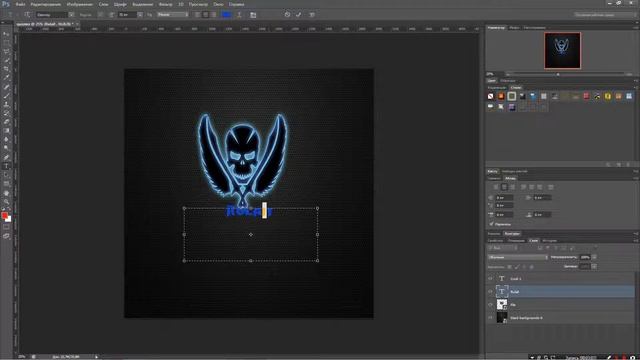Toggle visibility of top text layer

490,279
